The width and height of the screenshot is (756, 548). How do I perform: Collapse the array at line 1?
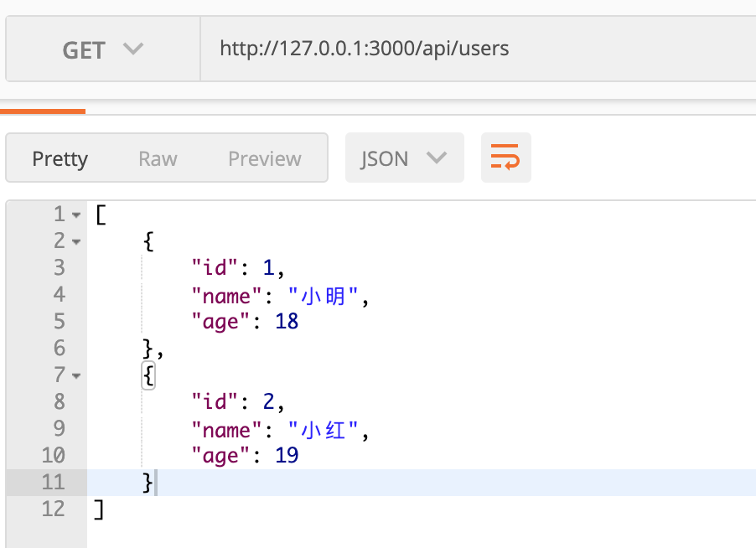76,215
